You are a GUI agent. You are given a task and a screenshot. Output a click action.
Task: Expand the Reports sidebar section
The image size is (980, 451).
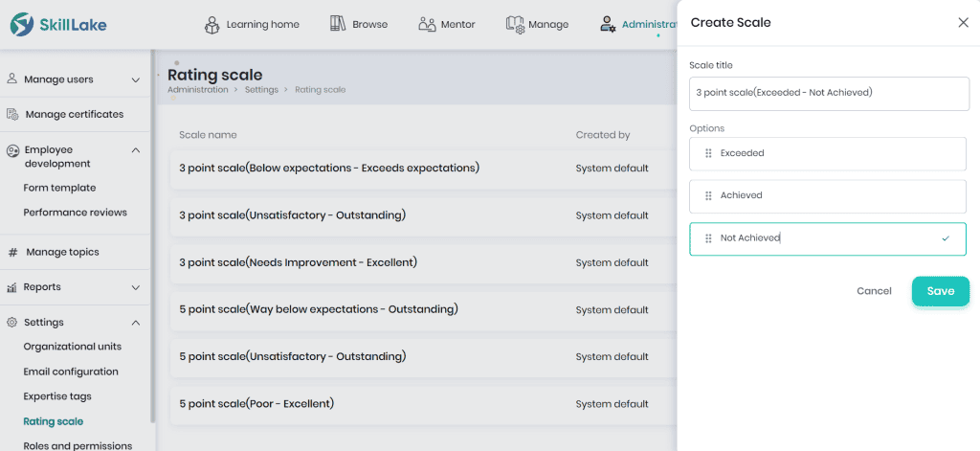(136, 287)
